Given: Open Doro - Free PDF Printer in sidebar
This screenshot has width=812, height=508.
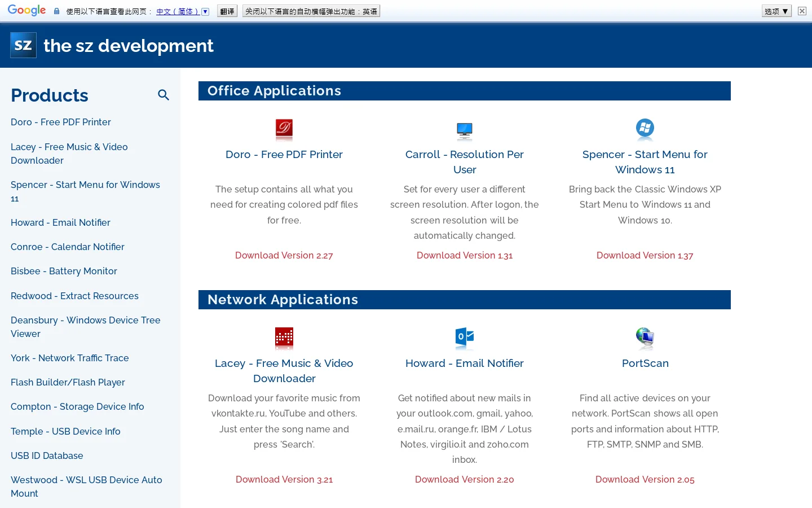Looking at the screenshot, I should (61, 122).
